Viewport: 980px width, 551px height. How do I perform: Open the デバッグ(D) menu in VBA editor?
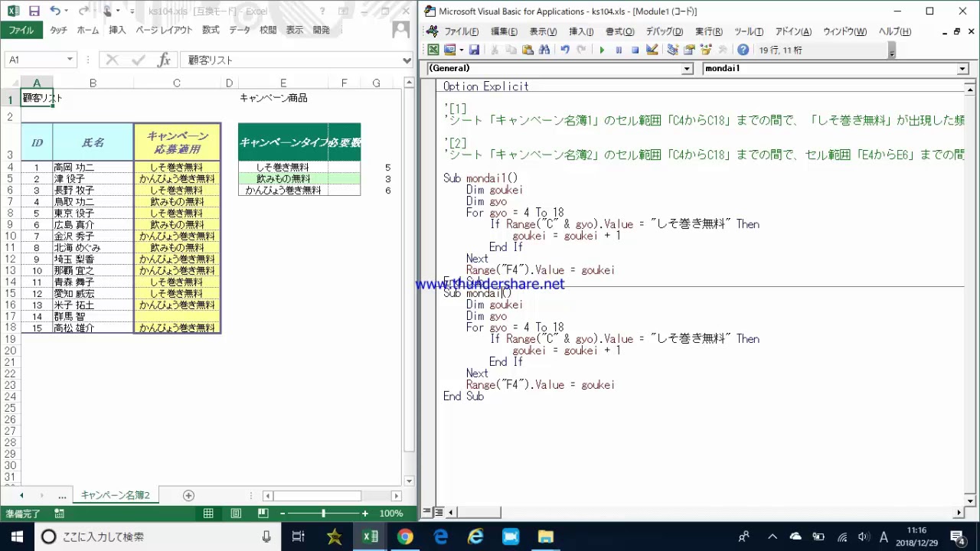click(x=664, y=31)
